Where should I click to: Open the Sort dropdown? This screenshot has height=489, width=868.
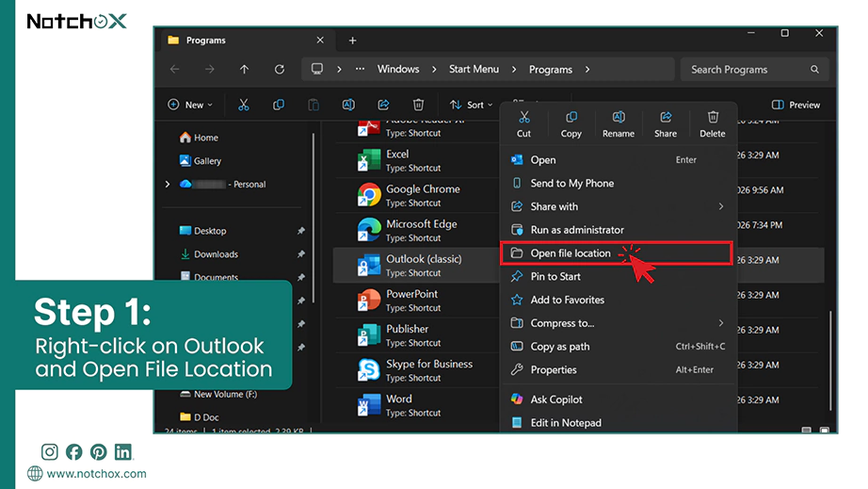471,105
